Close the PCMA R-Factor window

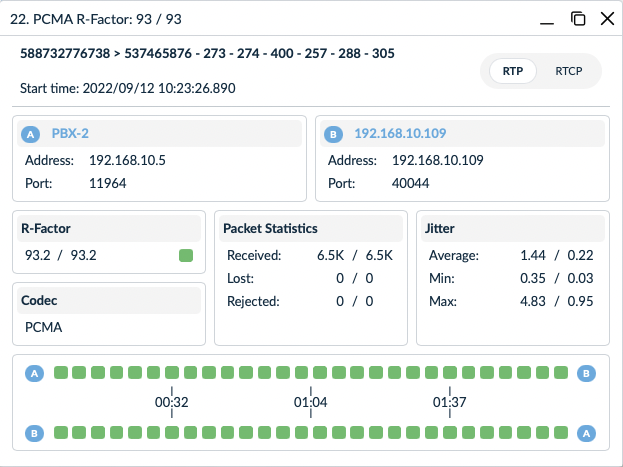pyautogui.click(x=608, y=19)
